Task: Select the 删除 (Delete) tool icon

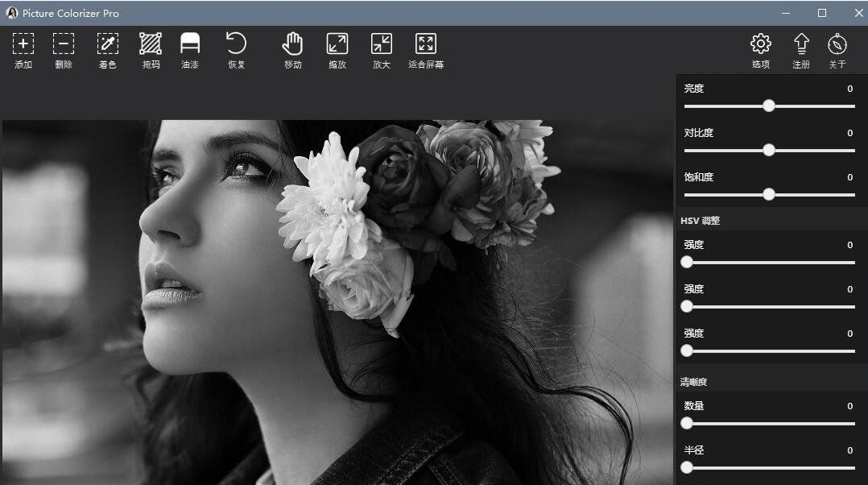Action: coord(64,44)
